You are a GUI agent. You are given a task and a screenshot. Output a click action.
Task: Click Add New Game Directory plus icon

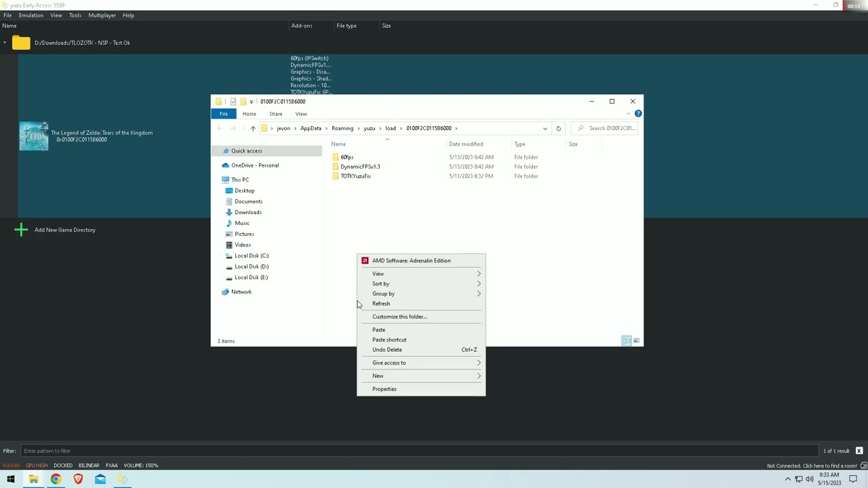21,230
